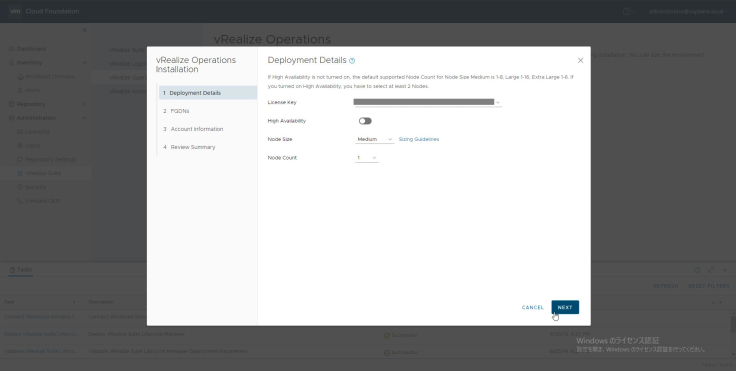This screenshot has height=371, width=736.
Task: Click Successful status of Deploy task row
Action: [x=400, y=335]
